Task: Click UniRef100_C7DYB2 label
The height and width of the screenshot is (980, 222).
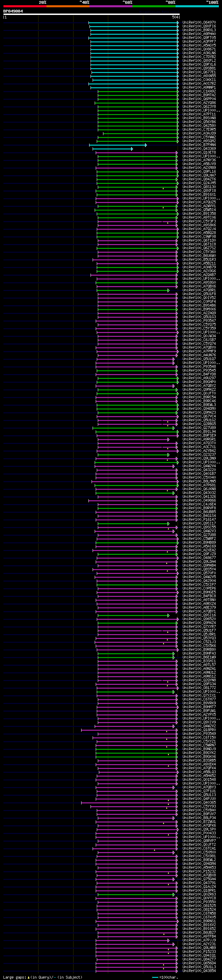Action: [199, 57]
